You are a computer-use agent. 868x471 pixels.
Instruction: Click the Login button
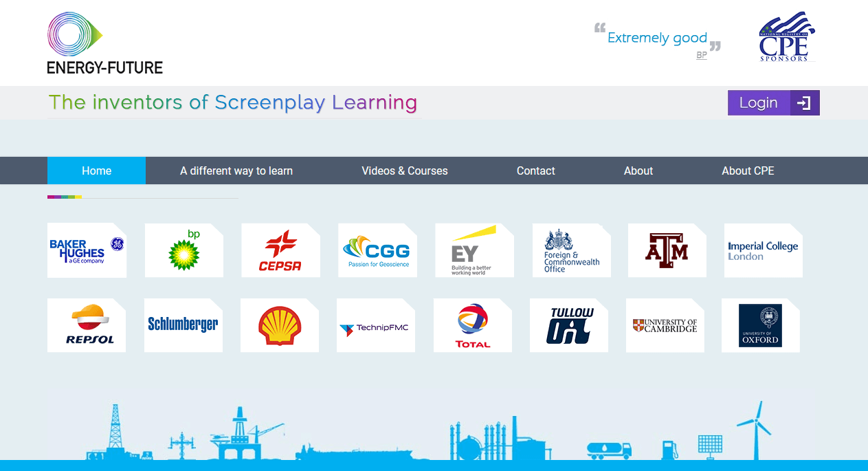[774, 103]
